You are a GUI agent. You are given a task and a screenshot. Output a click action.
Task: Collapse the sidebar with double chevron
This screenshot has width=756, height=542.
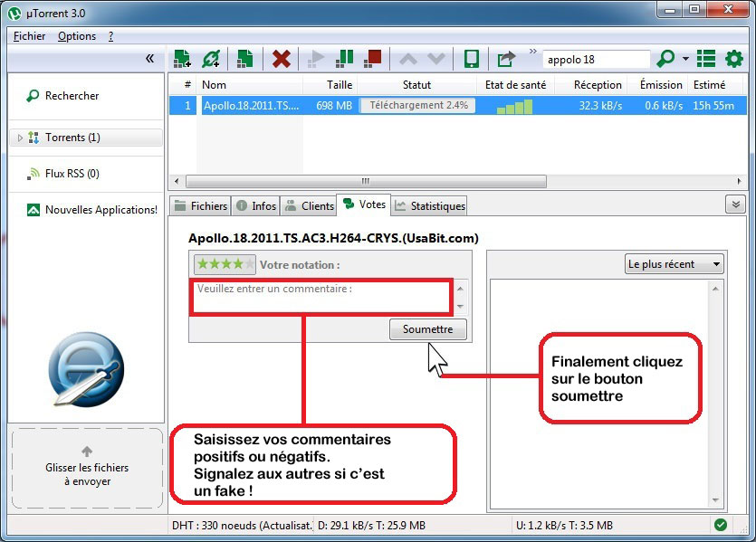150,59
